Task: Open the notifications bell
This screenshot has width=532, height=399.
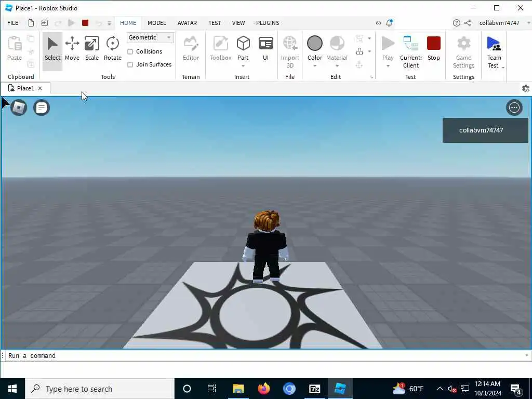Action: 389,23
